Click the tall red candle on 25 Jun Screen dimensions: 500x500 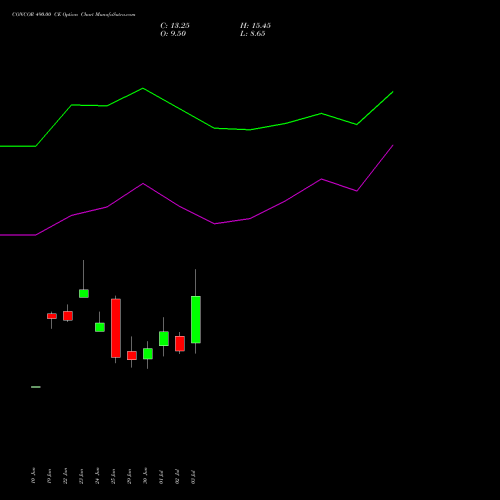click(116, 328)
